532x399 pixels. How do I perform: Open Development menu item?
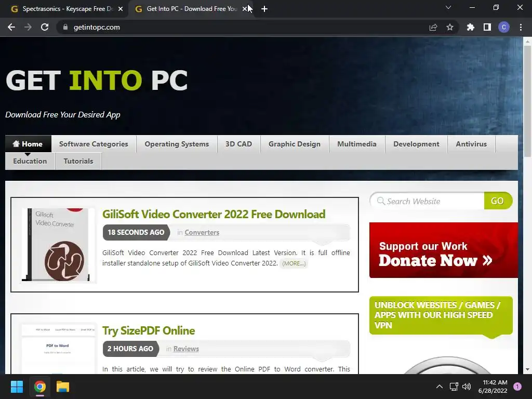[416, 144]
